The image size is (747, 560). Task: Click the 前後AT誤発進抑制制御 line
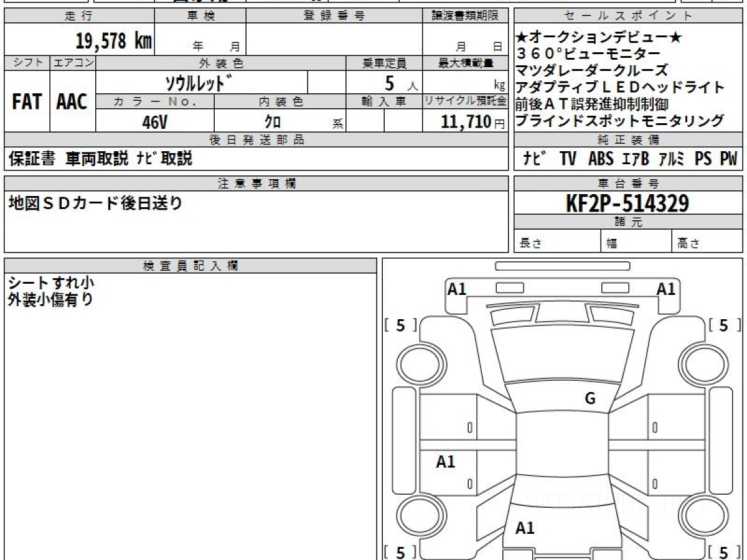(592, 104)
